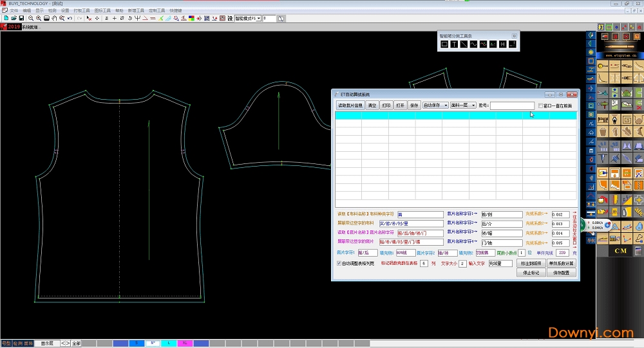Uncheck the 自动调整表格列宽 checkbox
This screenshot has width=644, height=348.
coord(340,263)
